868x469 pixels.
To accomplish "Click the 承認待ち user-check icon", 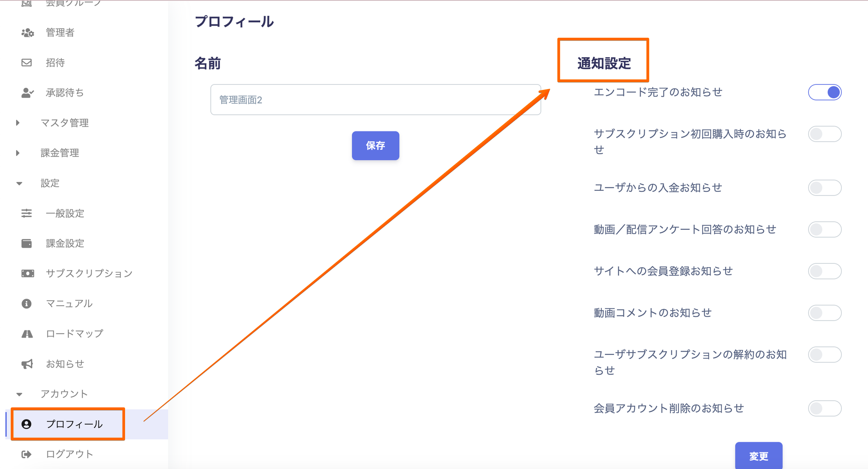I will pyautogui.click(x=28, y=93).
